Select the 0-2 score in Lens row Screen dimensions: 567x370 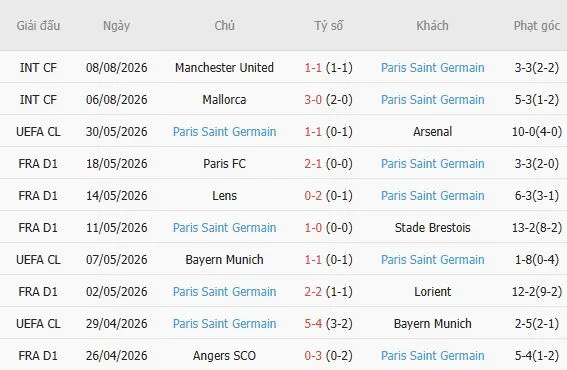coord(313,196)
